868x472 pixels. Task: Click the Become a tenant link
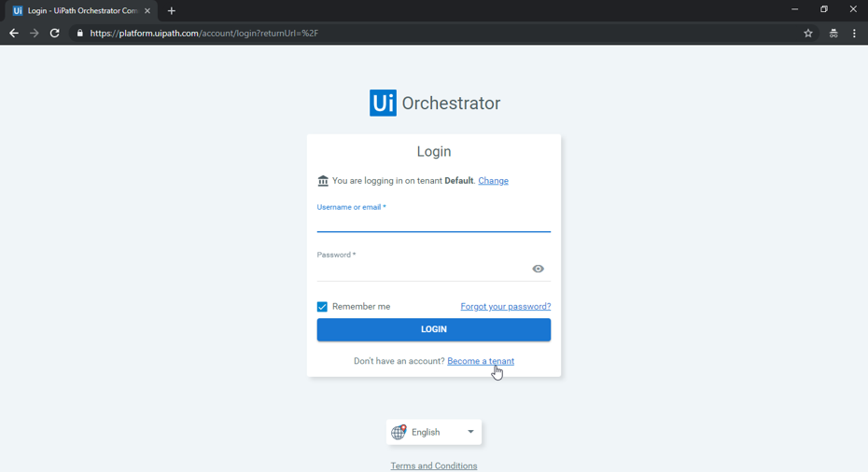click(x=481, y=361)
